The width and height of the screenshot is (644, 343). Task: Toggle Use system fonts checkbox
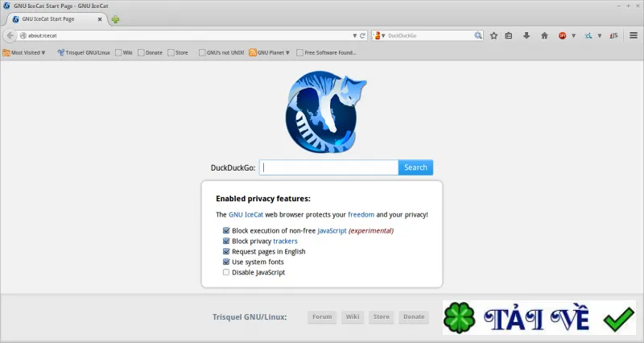pyautogui.click(x=226, y=262)
